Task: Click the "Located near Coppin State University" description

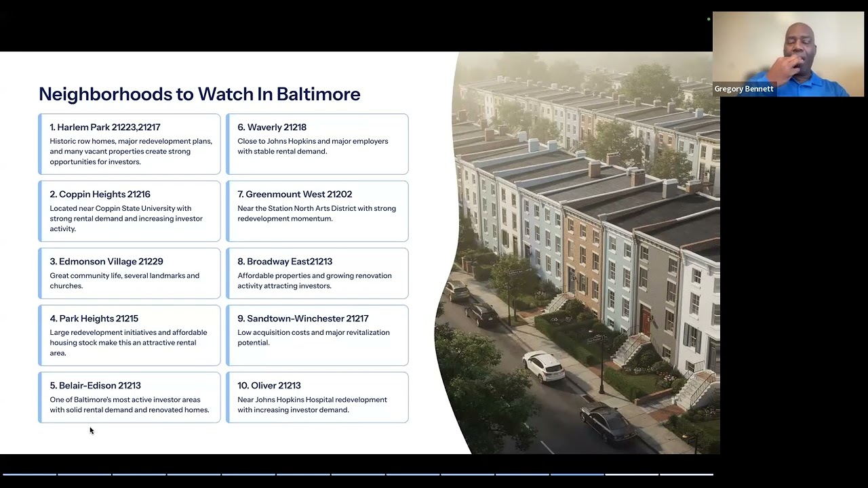Action: point(126,219)
